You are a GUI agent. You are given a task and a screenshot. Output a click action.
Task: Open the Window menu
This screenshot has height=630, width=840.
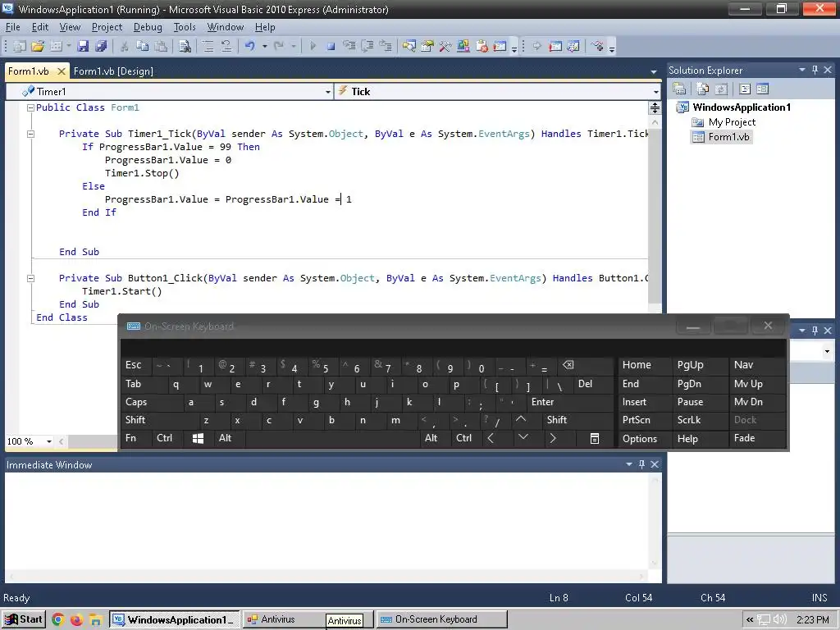225,27
